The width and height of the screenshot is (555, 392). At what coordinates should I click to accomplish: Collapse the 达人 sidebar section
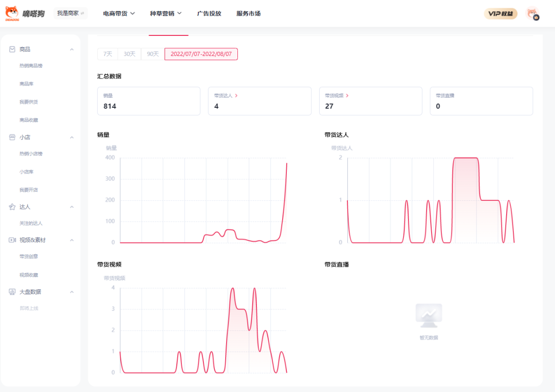(x=72, y=207)
